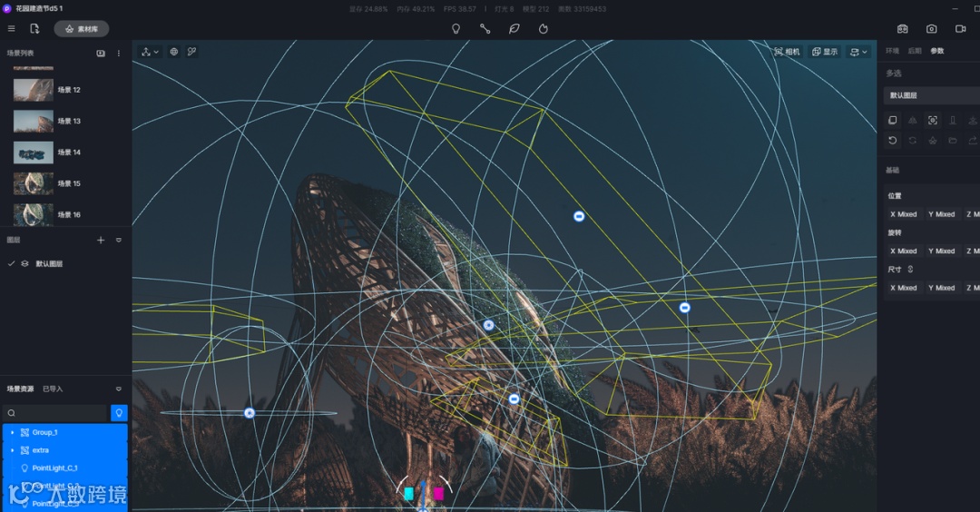The height and width of the screenshot is (512, 980).
Task: Select the leaf vegetation tool icon
Action: [514, 29]
